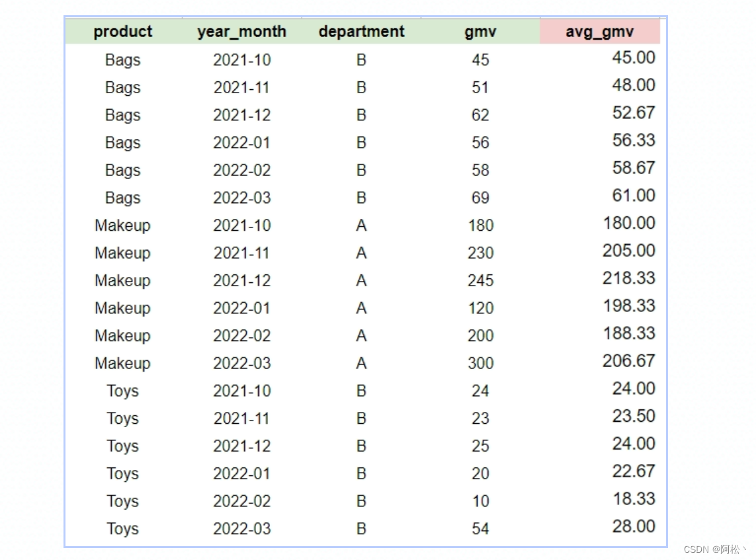Select the avg_gmv cell showing 218.33

click(x=628, y=278)
